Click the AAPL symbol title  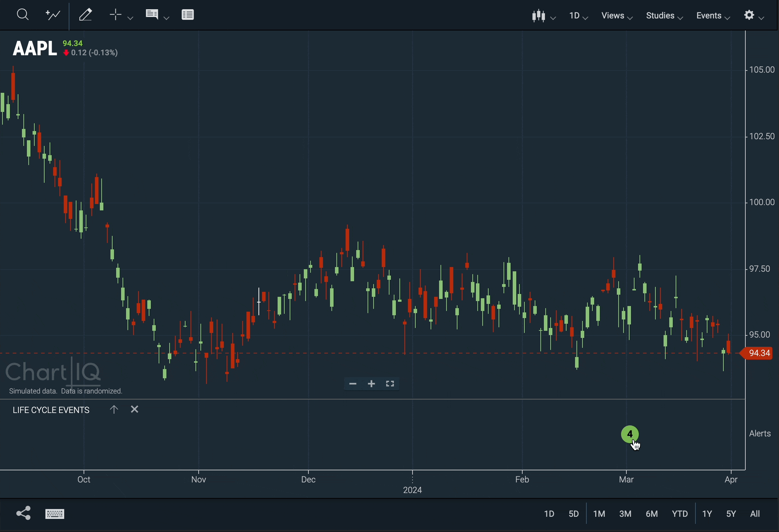(x=35, y=48)
